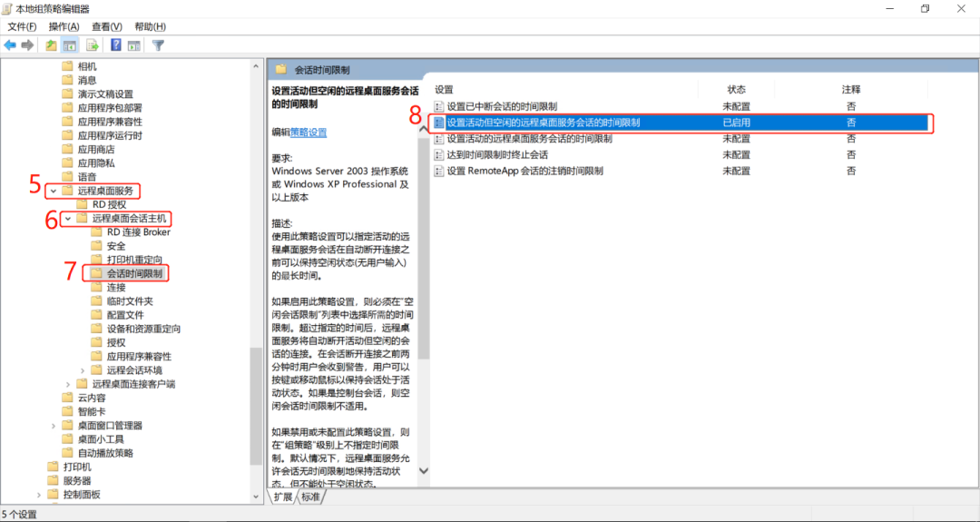980x522 pixels.
Task: Select 设置活动的远程桌面服务会话的时间限制 policy
Action: [529, 139]
